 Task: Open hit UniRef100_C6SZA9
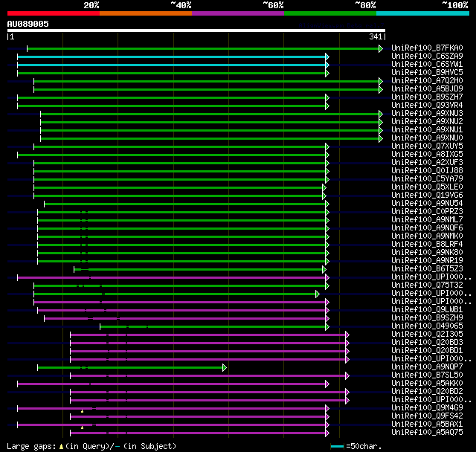(x=427, y=56)
